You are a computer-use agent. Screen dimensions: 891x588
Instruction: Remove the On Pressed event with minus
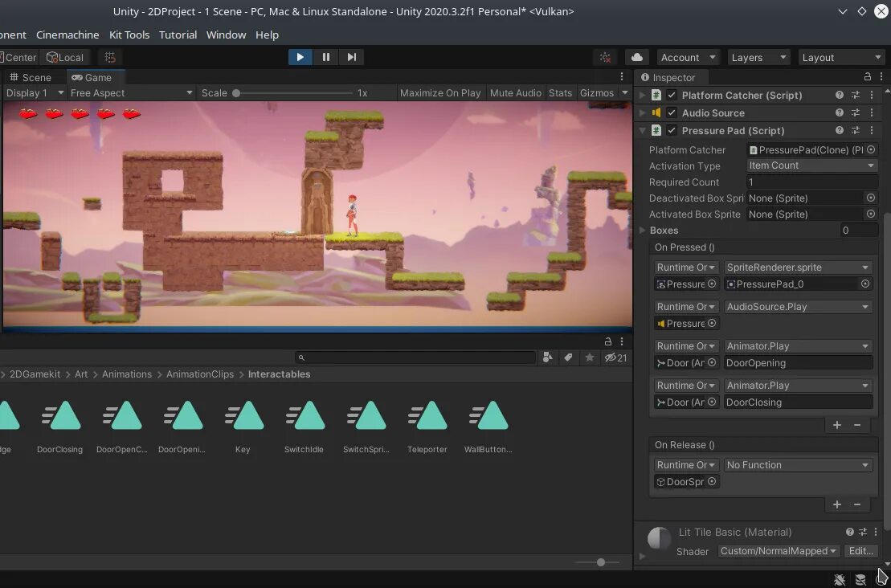857,425
